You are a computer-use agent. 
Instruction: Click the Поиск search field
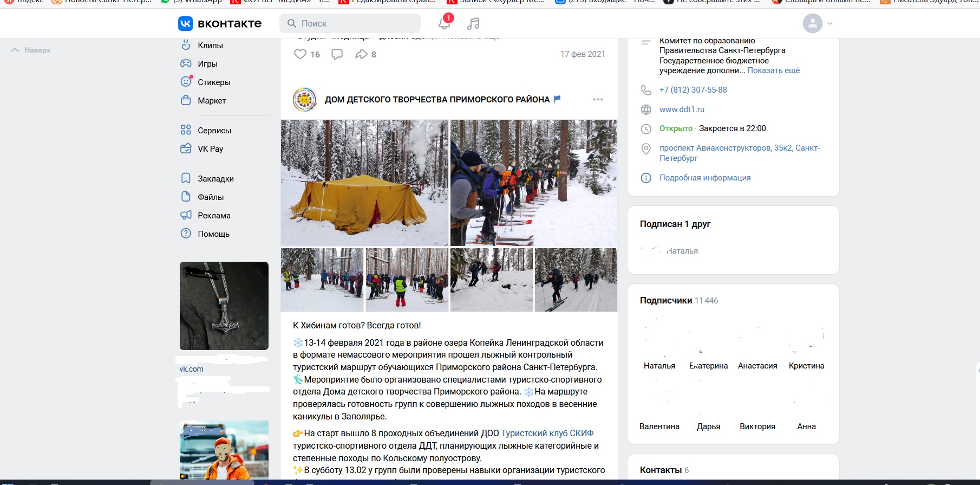(350, 23)
